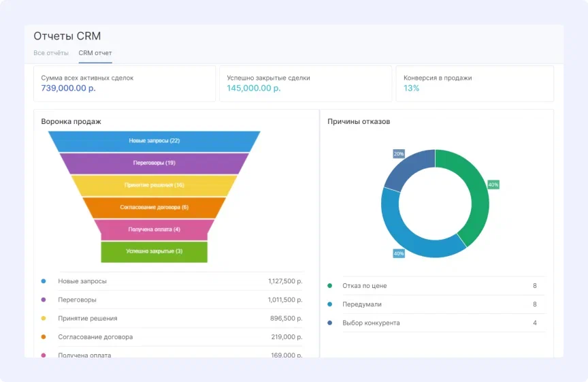The height and width of the screenshot is (382, 588).
Task: Toggle the light blue legend dot for Передумали
Action: pos(330,304)
